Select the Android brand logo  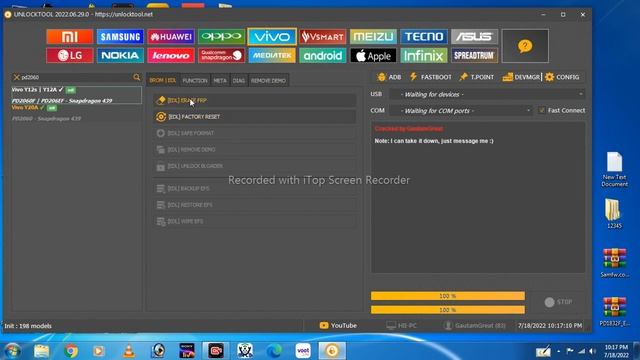click(x=323, y=56)
